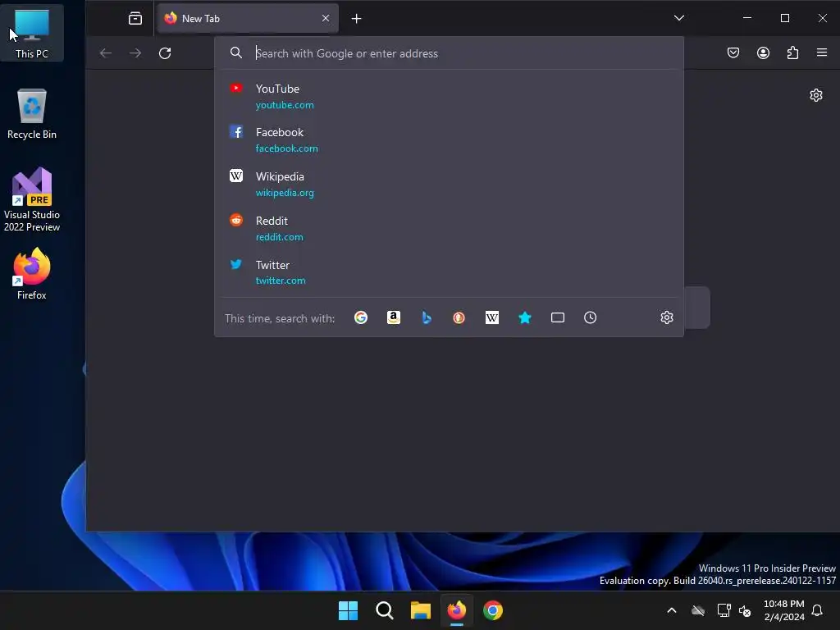
Task: Choose the Facebook suggestion
Action: coord(449,139)
